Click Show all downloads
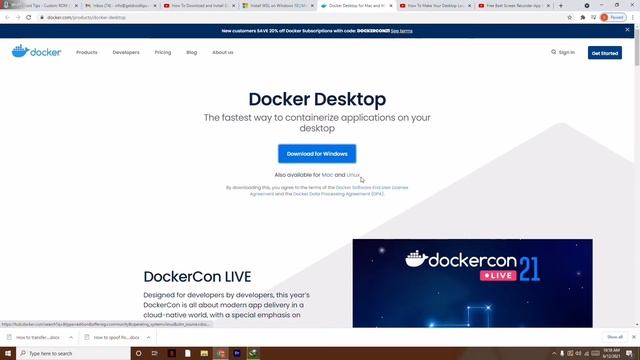Viewport: 640px width, 360px height. [615, 337]
